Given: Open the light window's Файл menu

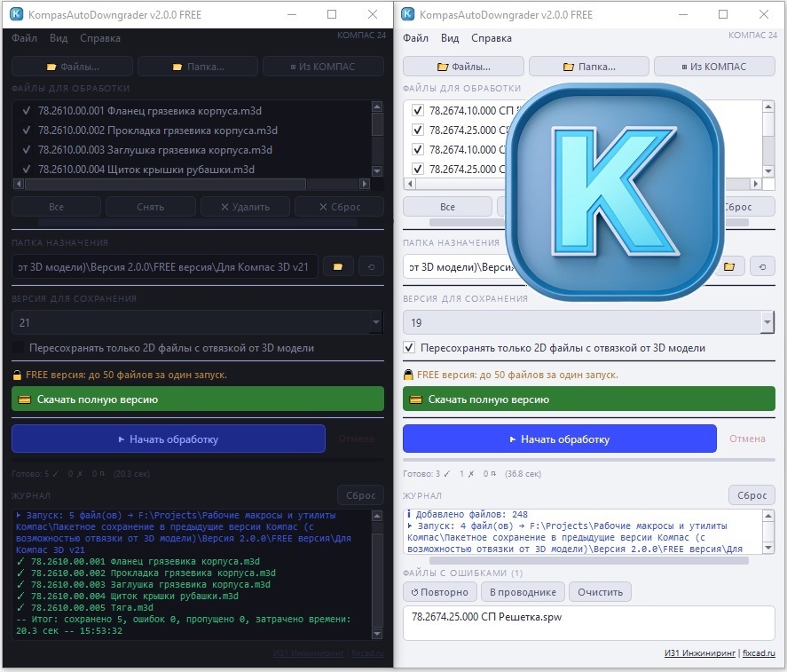Looking at the screenshot, I should [415, 38].
